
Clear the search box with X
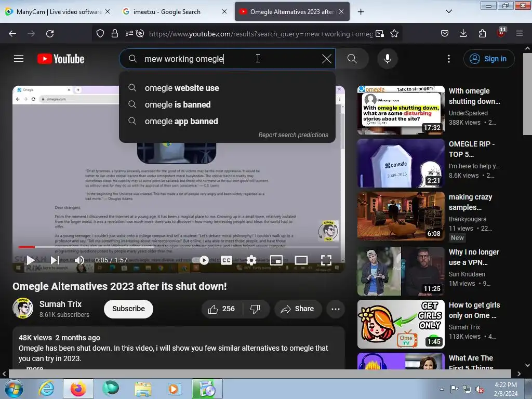tap(326, 59)
